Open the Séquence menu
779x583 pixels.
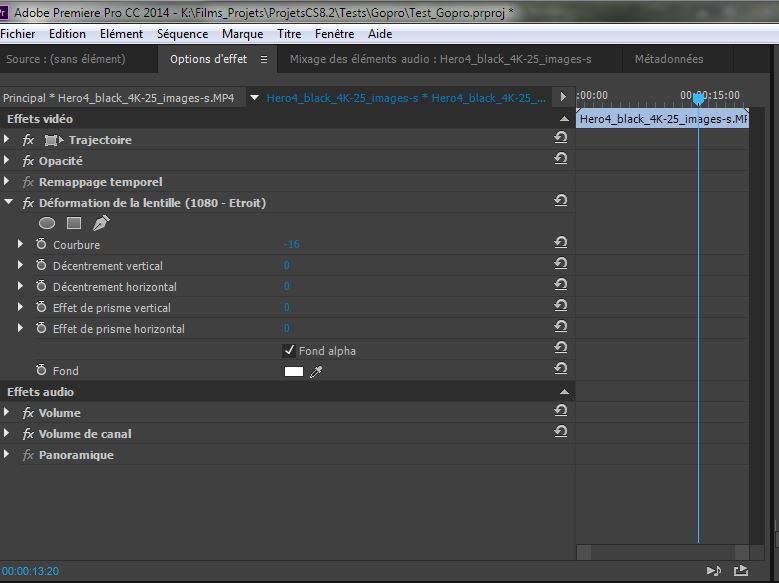click(x=182, y=34)
